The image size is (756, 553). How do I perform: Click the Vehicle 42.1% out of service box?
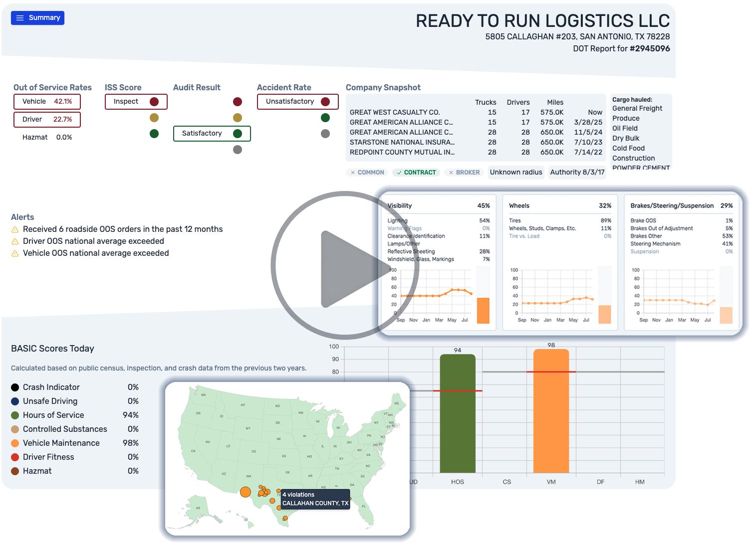click(x=47, y=102)
